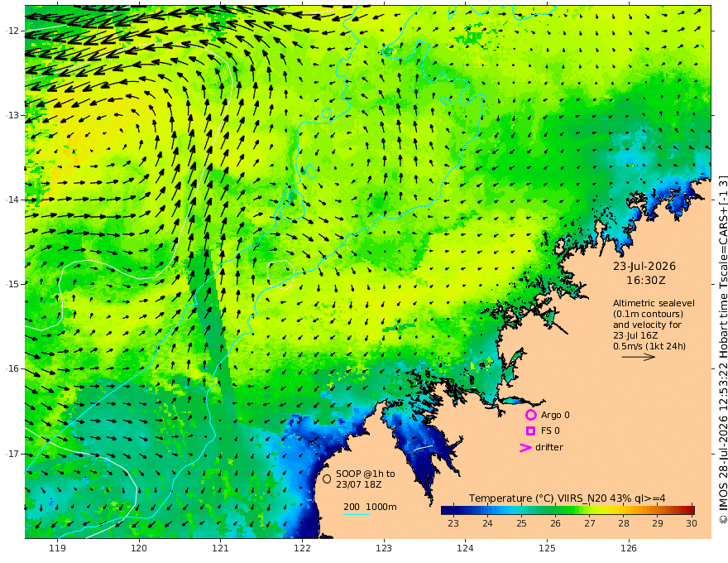Click the colour bar tick label 28
The width and height of the screenshot is (728, 563).
click(x=624, y=523)
